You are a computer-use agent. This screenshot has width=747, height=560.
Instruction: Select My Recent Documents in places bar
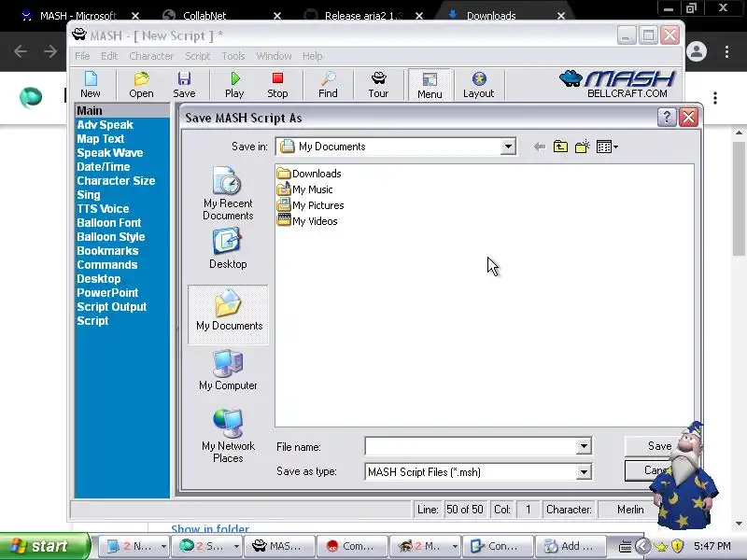pyautogui.click(x=228, y=193)
